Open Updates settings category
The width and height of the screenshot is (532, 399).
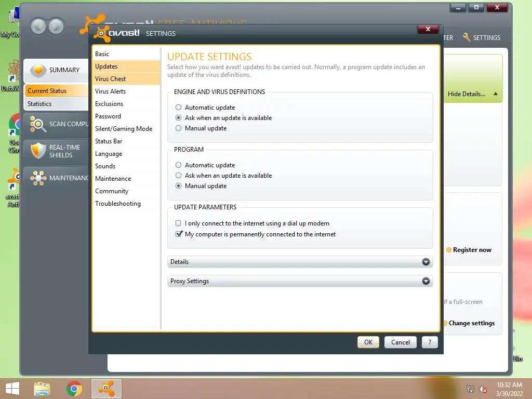[126, 66]
